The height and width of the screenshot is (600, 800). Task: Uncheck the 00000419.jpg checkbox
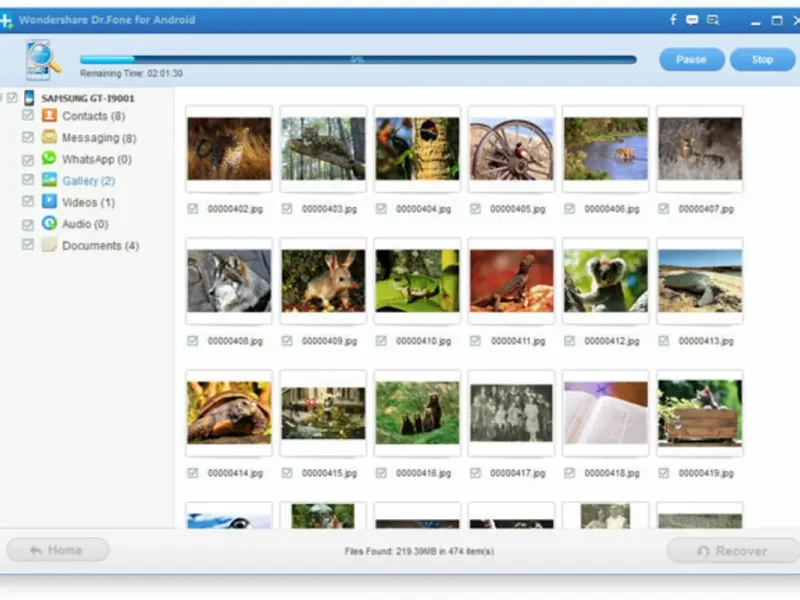[663, 473]
